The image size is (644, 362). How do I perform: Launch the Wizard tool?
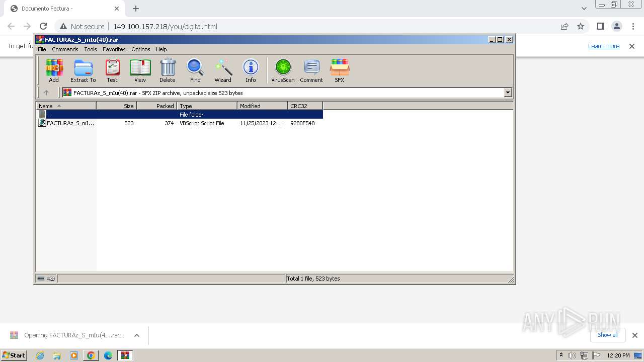tap(223, 70)
